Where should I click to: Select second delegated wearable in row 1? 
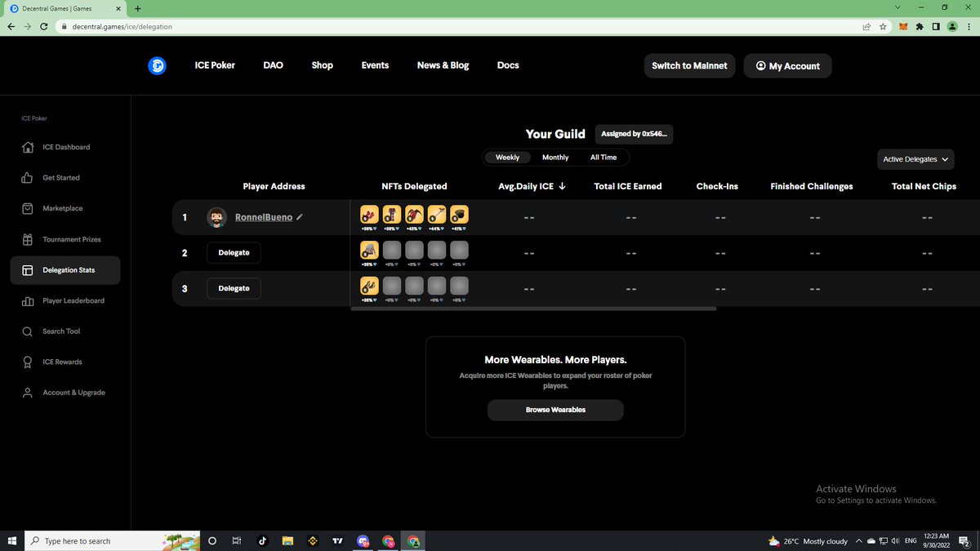coord(392,215)
